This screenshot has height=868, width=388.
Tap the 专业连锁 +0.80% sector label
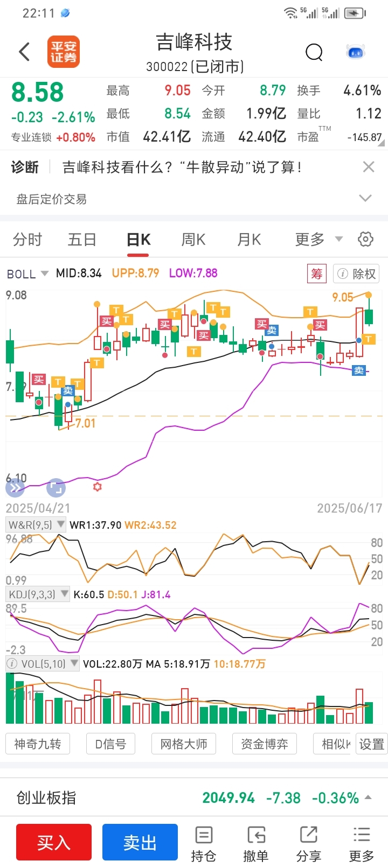53,137
